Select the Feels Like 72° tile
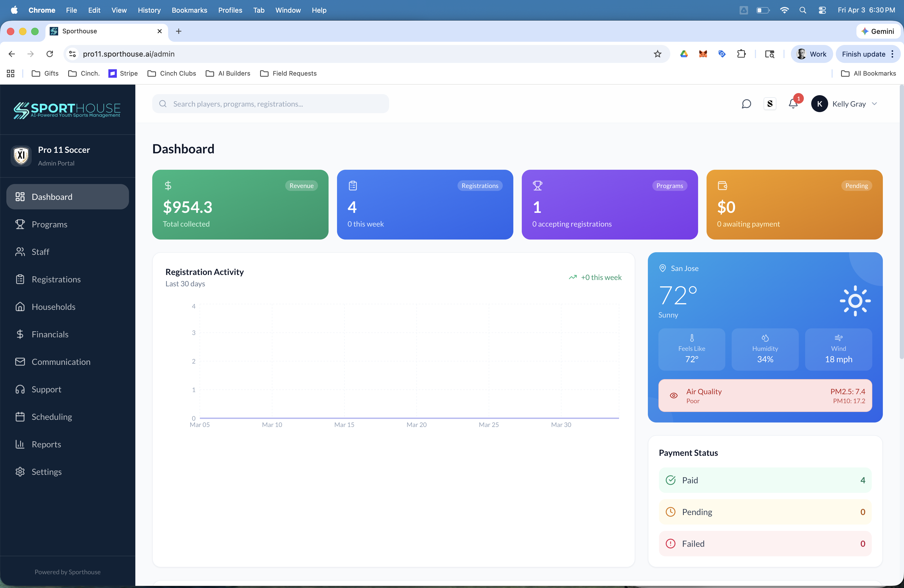This screenshot has width=904, height=588. [692, 350]
